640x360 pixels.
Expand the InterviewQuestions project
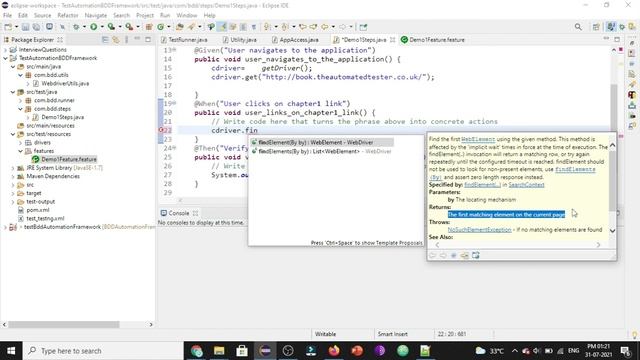tap(5, 50)
